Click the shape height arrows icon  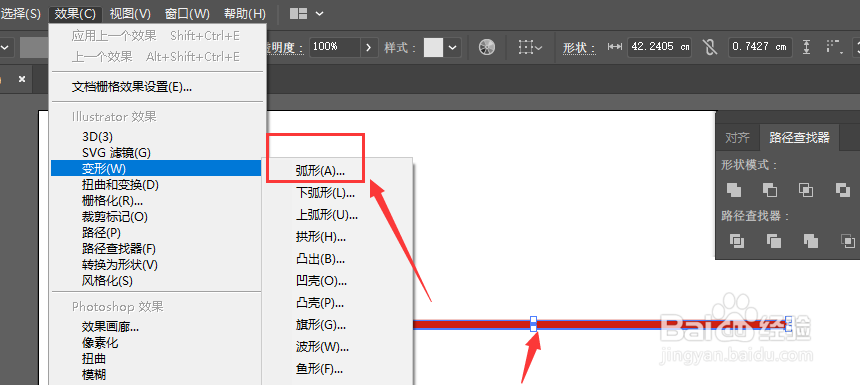[806, 47]
